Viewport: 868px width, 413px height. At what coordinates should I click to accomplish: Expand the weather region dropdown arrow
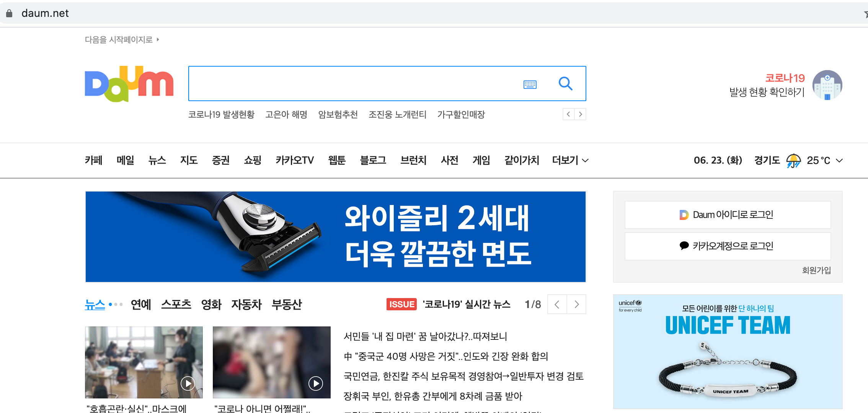pyautogui.click(x=839, y=161)
